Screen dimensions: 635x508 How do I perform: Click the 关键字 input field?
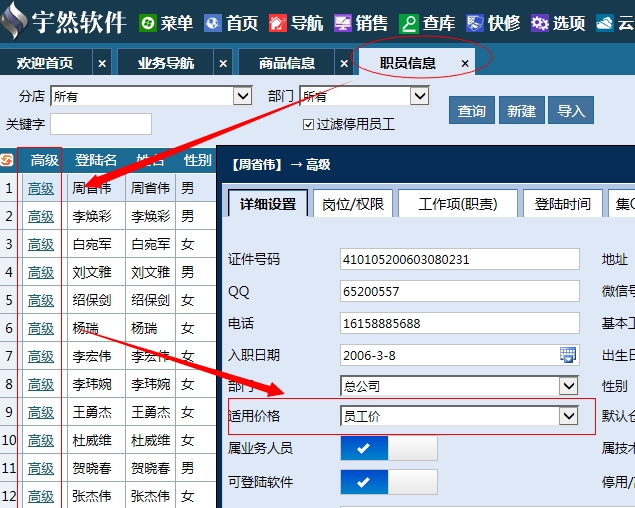101,124
